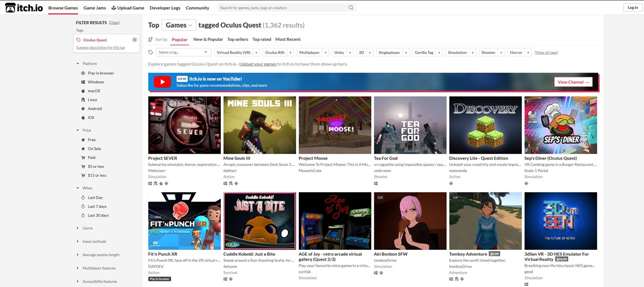Collapse the Platform filter section

pyautogui.click(x=87, y=63)
